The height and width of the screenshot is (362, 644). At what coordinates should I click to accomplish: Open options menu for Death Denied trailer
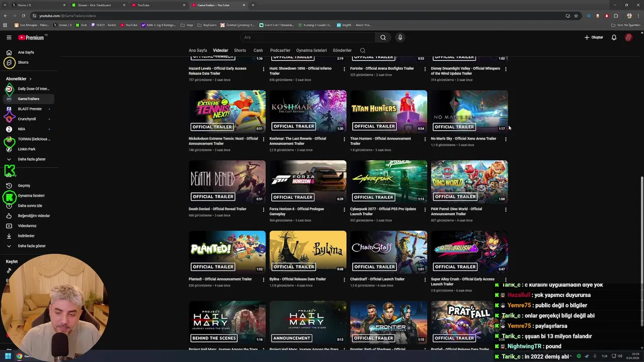(x=263, y=210)
